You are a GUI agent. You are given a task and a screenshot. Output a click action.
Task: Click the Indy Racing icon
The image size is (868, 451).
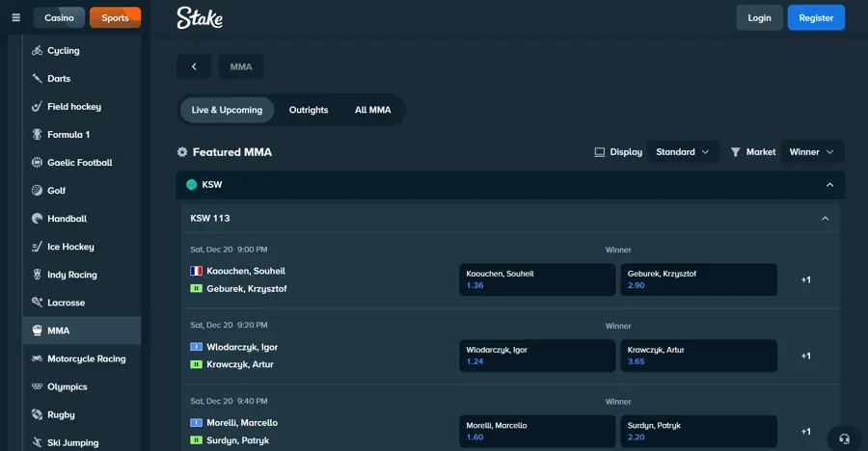point(37,275)
